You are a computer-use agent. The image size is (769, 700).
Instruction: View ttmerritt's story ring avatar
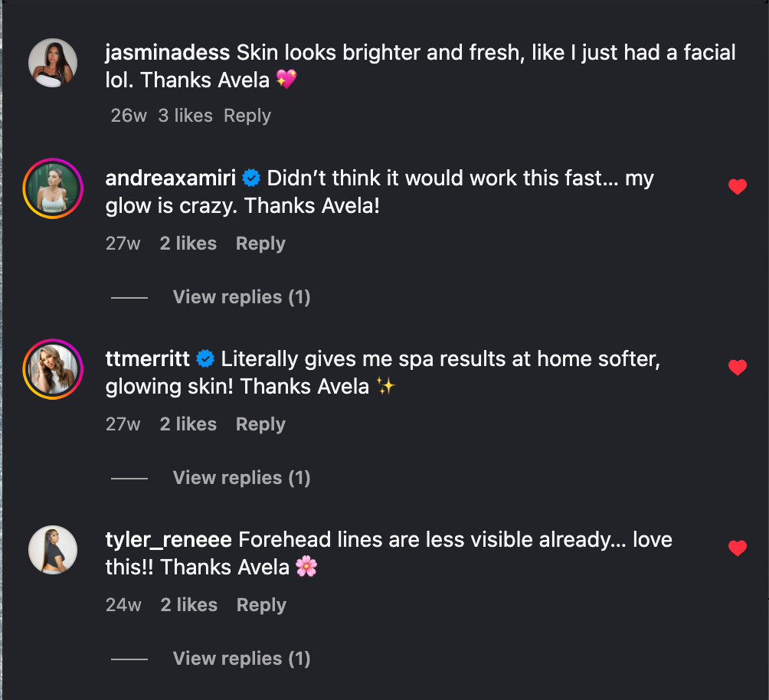[53, 369]
